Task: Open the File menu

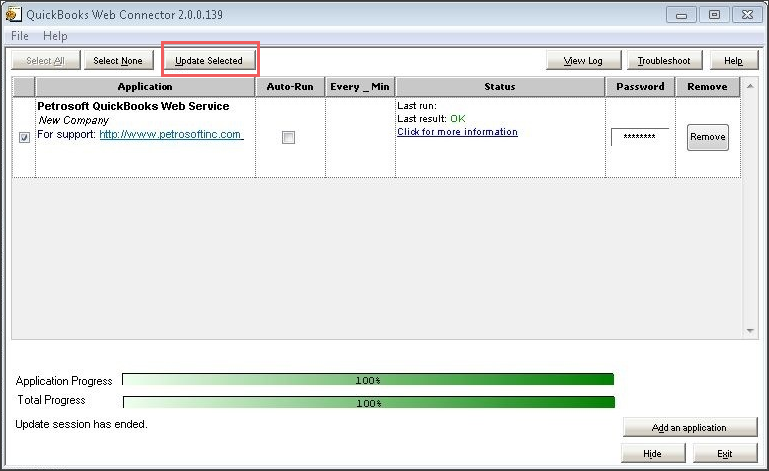Action: (x=20, y=36)
